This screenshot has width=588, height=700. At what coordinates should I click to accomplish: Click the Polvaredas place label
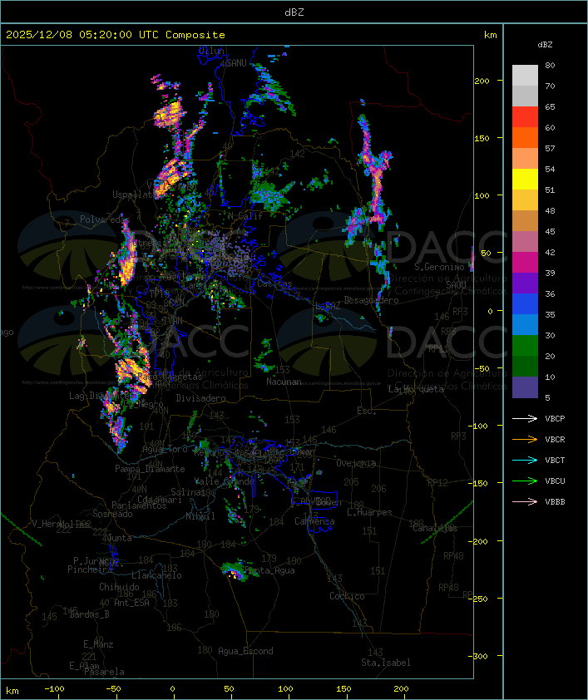point(105,219)
